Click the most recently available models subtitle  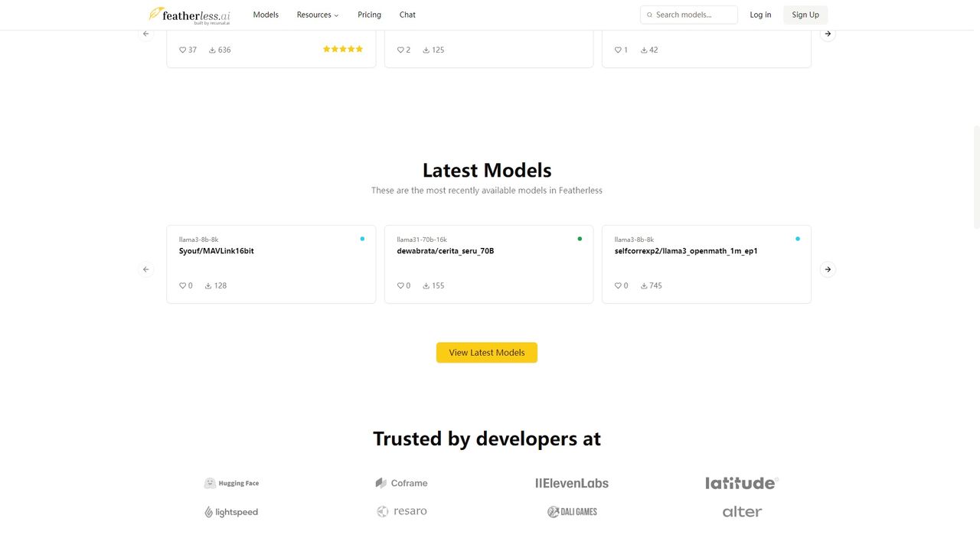coord(487,191)
